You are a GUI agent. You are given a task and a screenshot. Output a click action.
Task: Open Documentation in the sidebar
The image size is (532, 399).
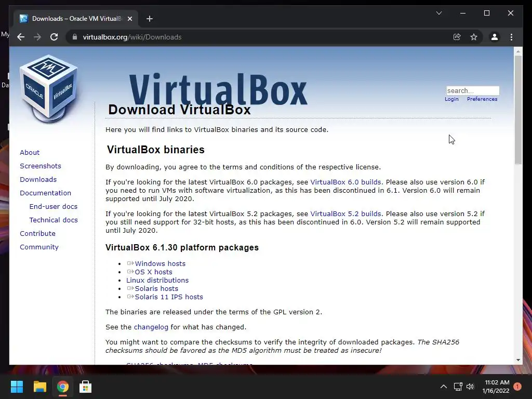click(x=46, y=193)
